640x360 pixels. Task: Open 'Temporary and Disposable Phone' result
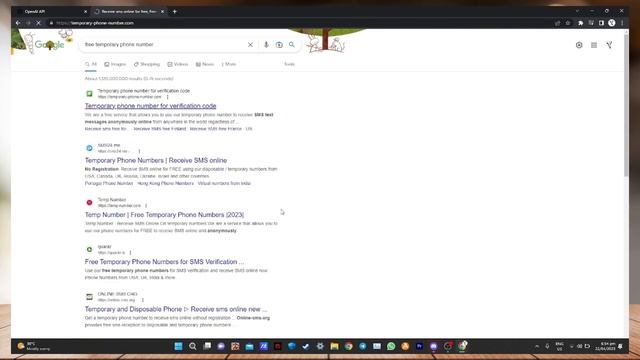click(176, 309)
